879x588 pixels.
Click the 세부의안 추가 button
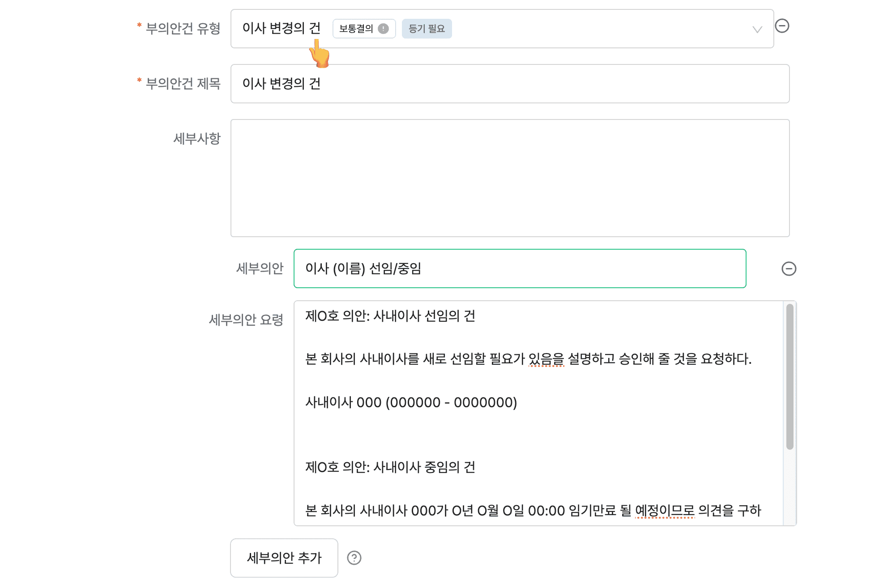click(284, 558)
